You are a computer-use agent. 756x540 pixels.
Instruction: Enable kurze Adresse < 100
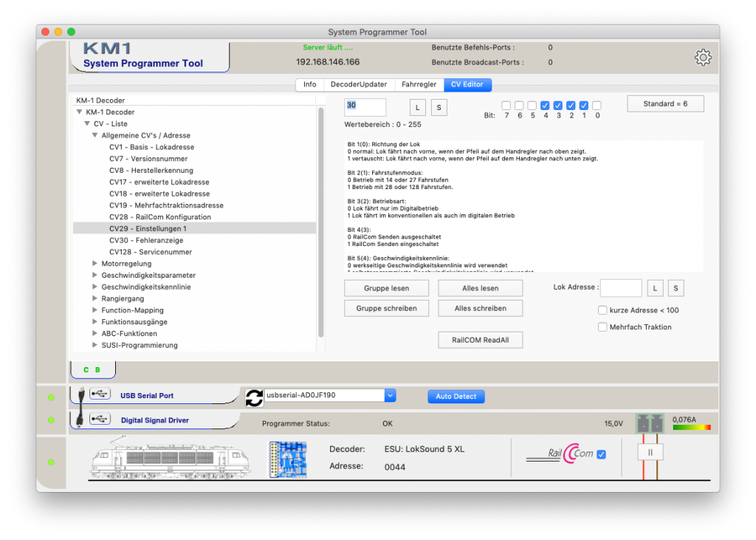[x=602, y=310]
